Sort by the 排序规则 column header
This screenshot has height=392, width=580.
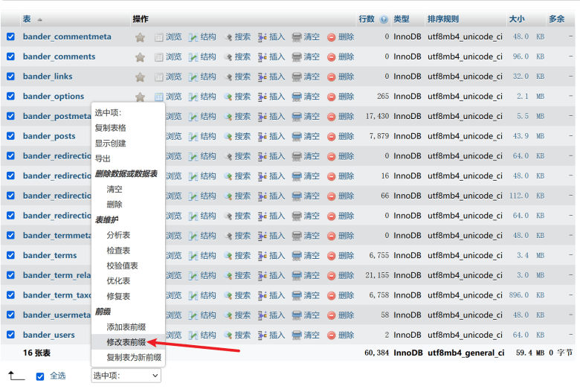(x=443, y=19)
